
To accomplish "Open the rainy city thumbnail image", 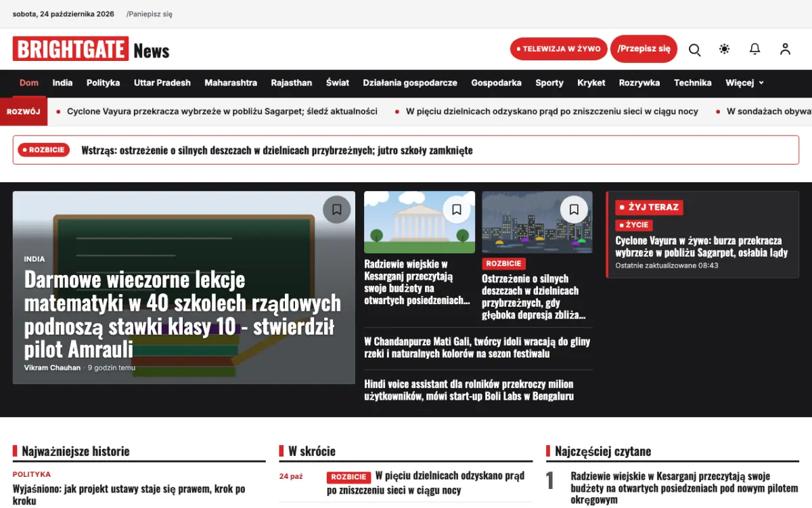I will (537, 222).
